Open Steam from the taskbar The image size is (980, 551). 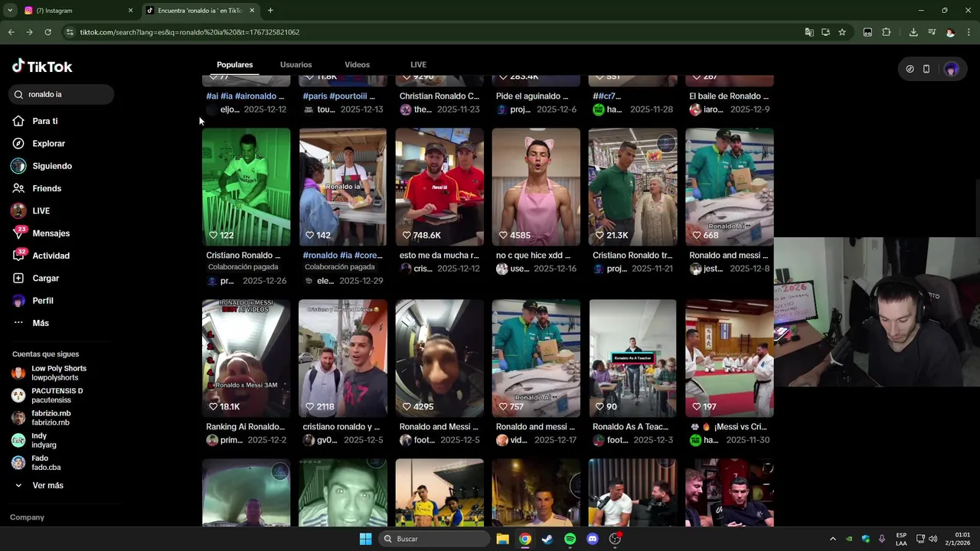click(547, 539)
